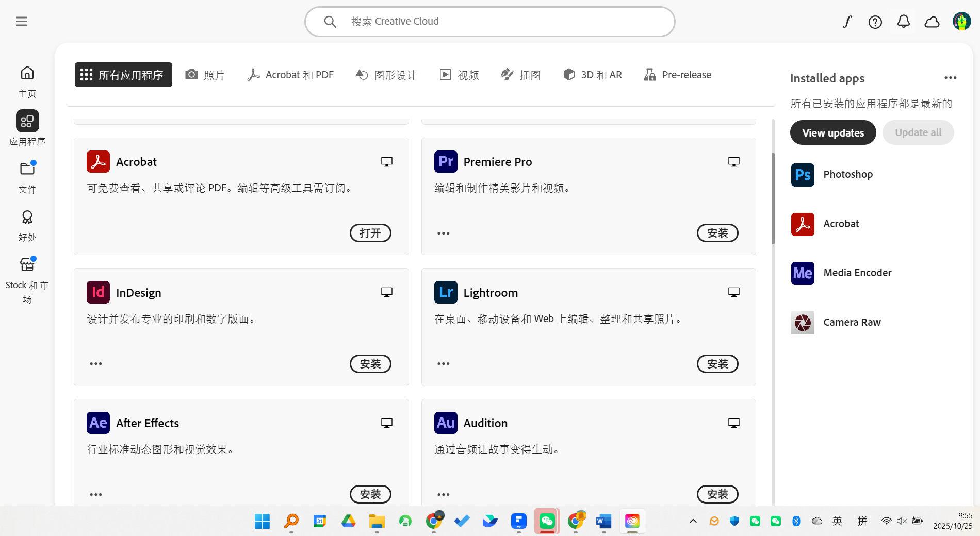980x536 pixels.
Task: Click the Acrobat 打开 button
Action: (370, 233)
